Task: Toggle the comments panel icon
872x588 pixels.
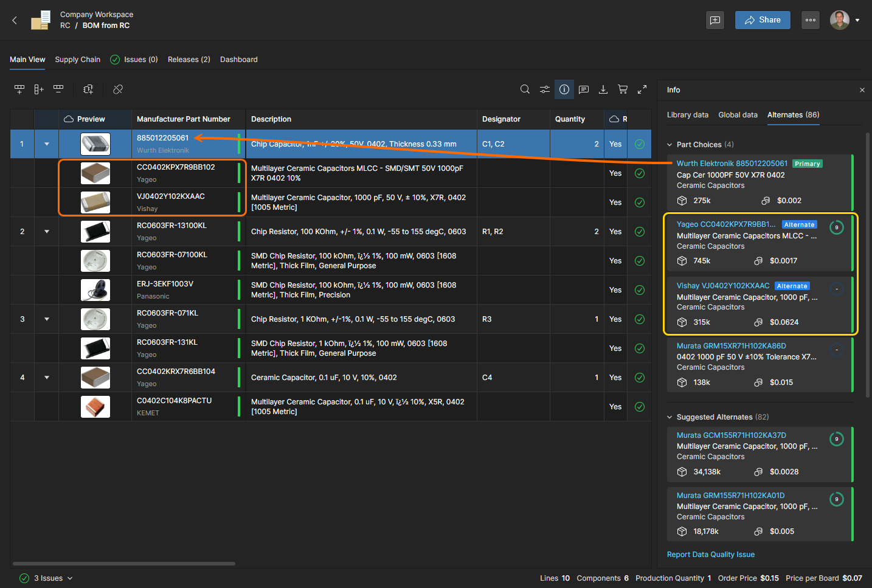Action: coord(584,89)
